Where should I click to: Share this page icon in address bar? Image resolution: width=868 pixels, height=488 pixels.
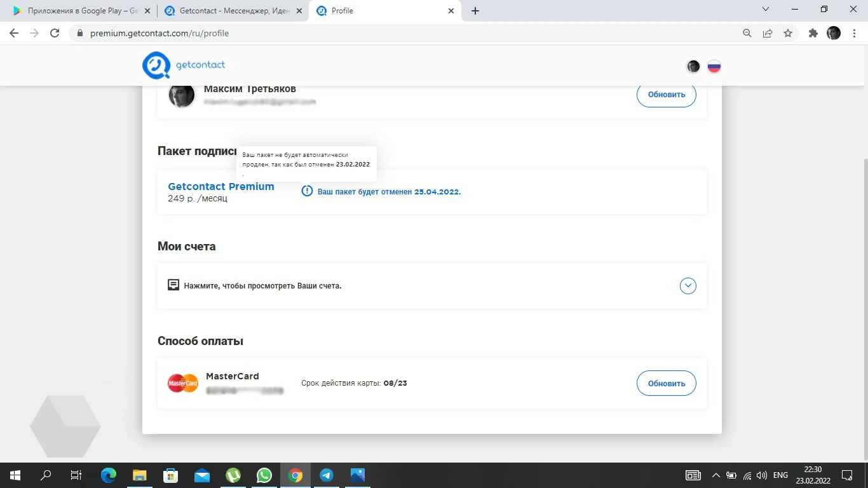[x=768, y=33]
